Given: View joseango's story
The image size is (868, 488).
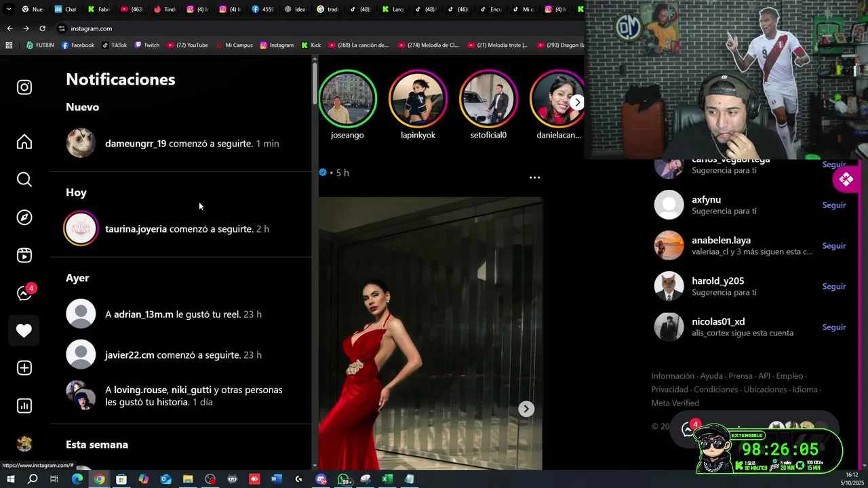Looking at the screenshot, I should 347,99.
